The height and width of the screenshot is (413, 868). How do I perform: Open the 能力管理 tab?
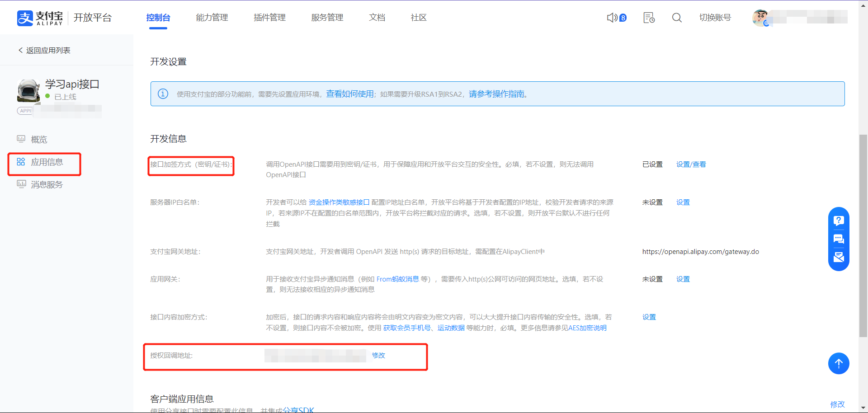click(x=212, y=17)
